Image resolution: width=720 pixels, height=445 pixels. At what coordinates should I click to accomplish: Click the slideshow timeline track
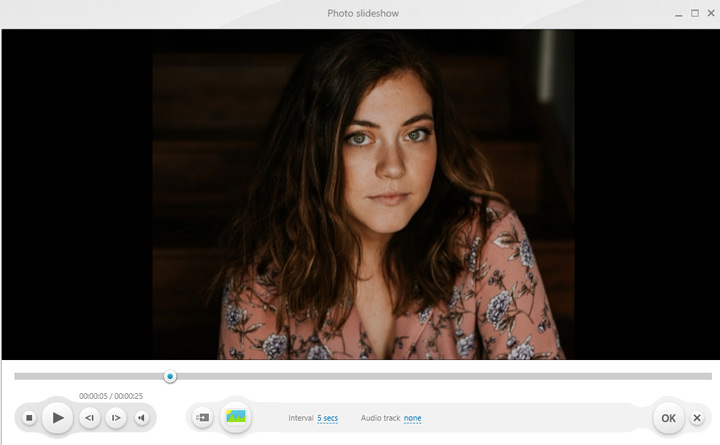[x=363, y=377]
